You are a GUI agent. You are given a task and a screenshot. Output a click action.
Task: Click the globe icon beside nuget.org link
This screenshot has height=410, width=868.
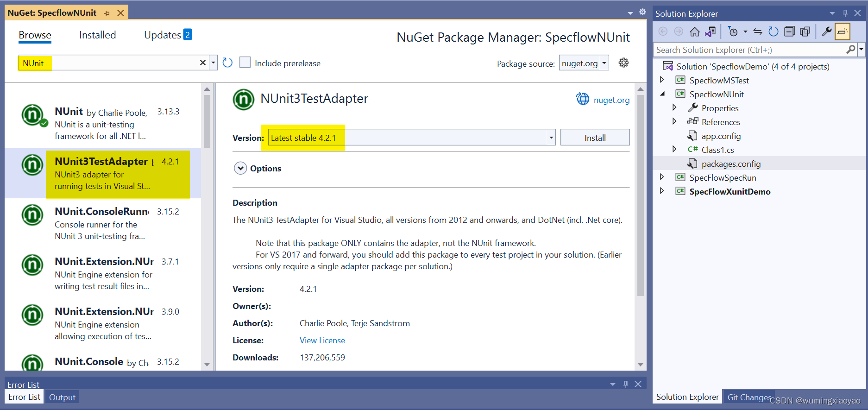582,99
